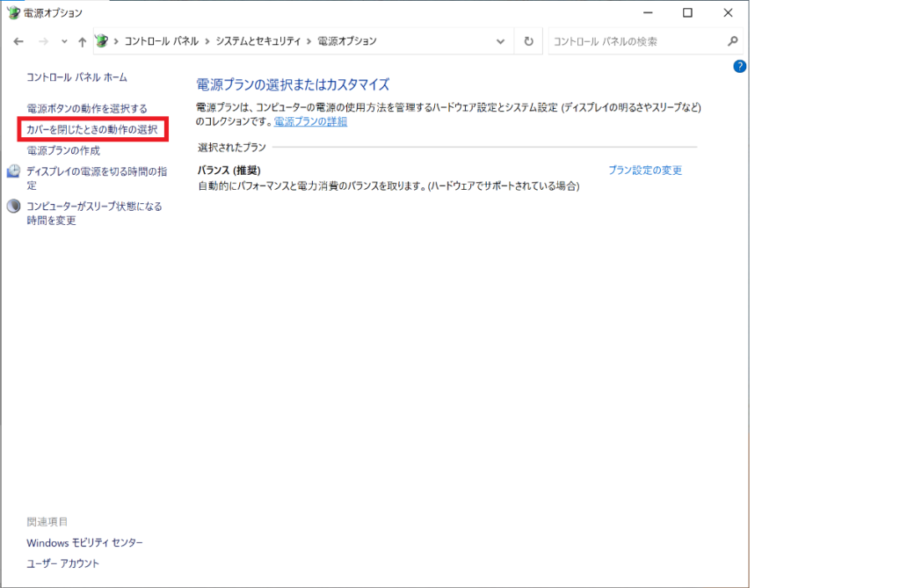Viewport: 900px width, 588px height.
Task: Click the search magnifier icon
Action: click(732, 41)
